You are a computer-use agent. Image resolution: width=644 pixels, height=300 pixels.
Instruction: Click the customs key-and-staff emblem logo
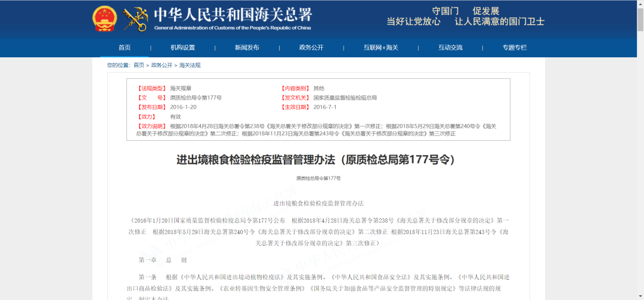(135, 18)
